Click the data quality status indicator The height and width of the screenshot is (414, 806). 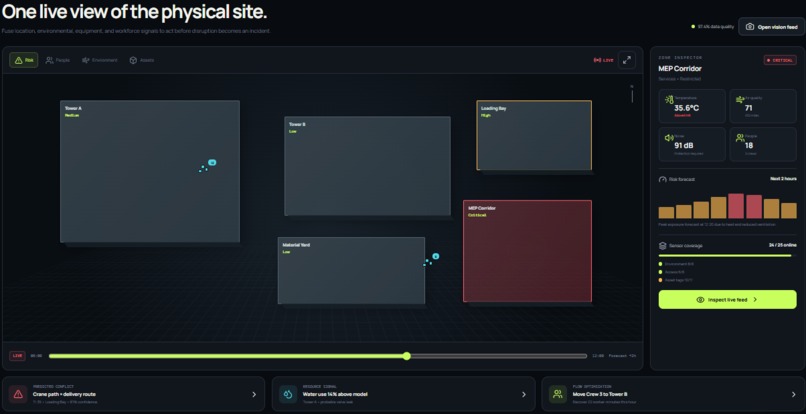(x=712, y=27)
